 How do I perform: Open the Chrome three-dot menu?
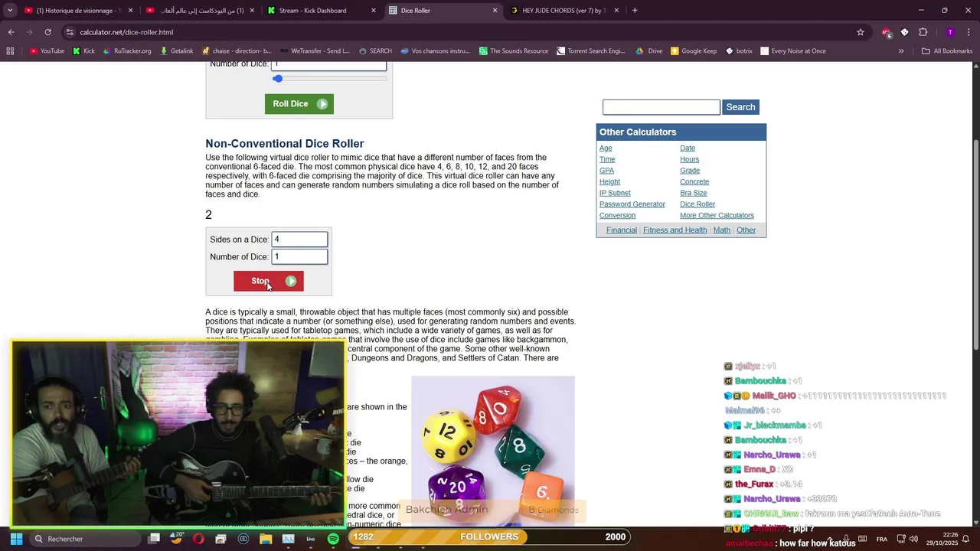(969, 32)
